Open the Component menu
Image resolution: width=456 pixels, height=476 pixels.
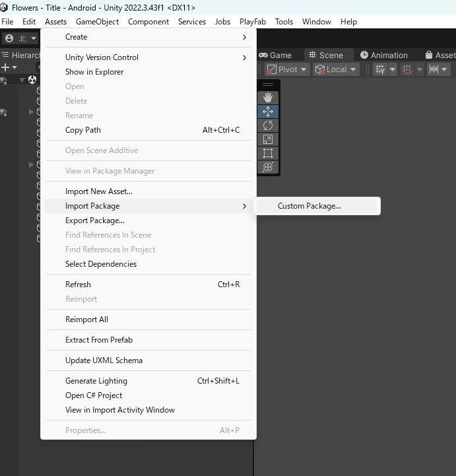(x=148, y=22)
